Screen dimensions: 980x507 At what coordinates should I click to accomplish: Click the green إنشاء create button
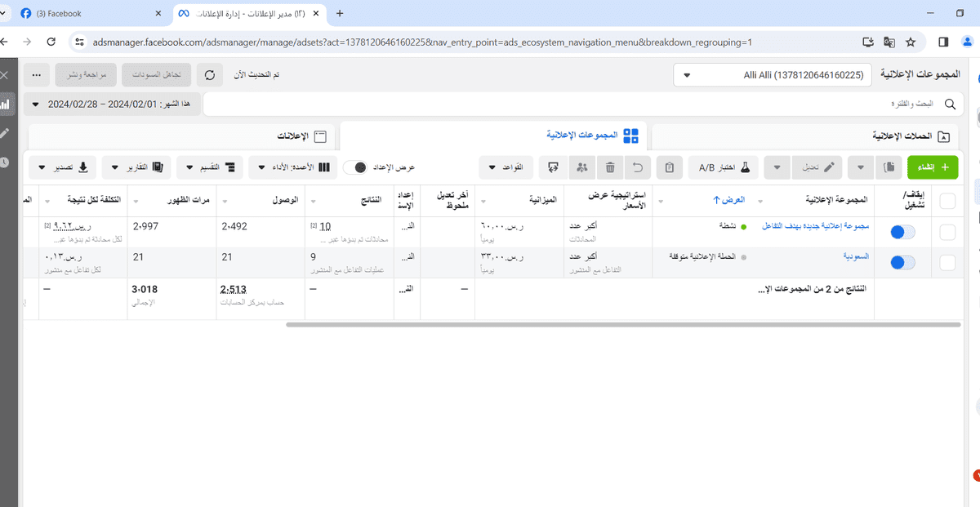(933, 167)
